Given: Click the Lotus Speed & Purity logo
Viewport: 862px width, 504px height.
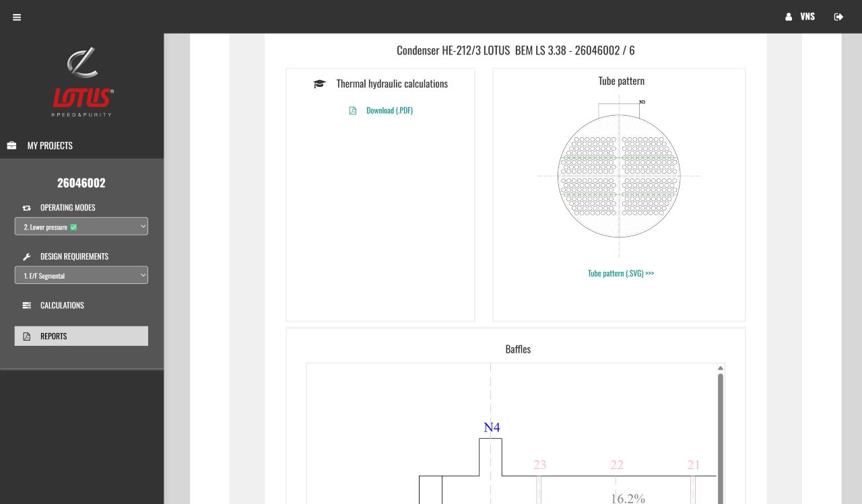Looking at the screenshot, I should point(83,82).
